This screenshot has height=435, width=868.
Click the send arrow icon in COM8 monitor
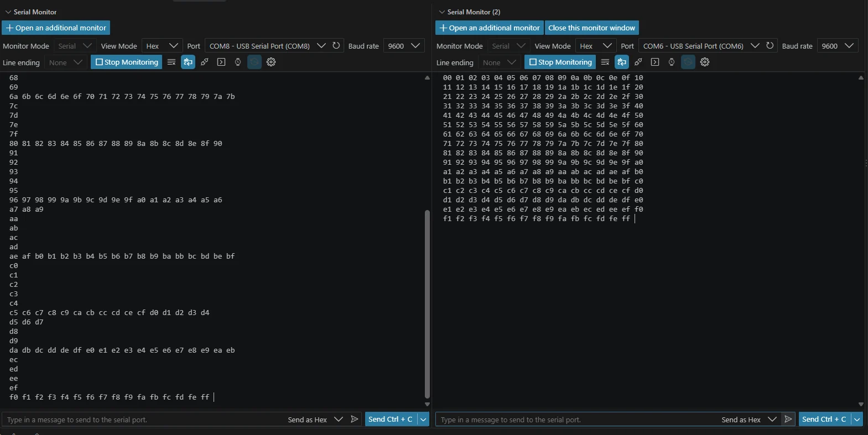[x=355, y=420]
